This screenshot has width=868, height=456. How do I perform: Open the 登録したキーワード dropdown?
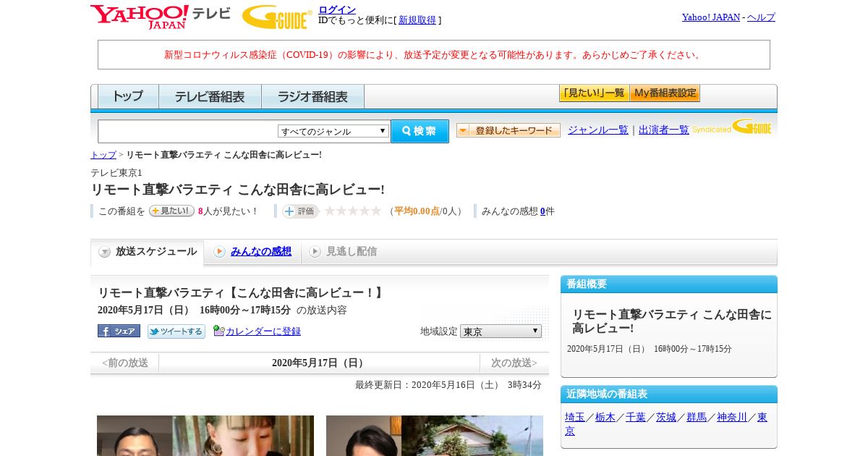[x=509, y=130]
